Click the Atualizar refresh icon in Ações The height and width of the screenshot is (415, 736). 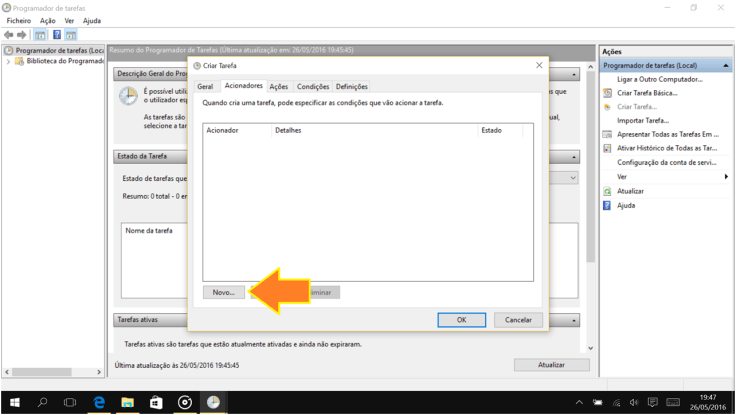point(607,191)
